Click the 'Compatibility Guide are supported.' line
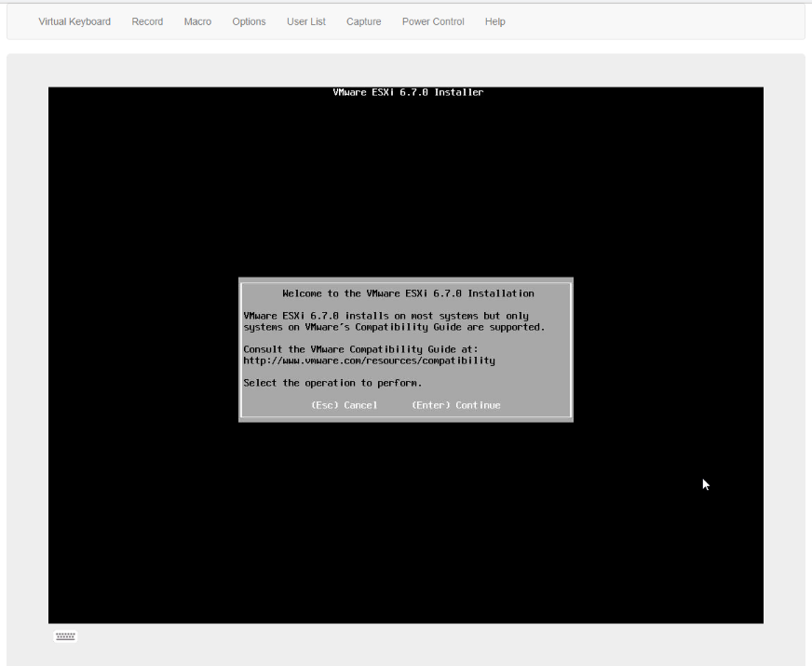The width and height of the screenshot is (812, 666). click(394, 327)
